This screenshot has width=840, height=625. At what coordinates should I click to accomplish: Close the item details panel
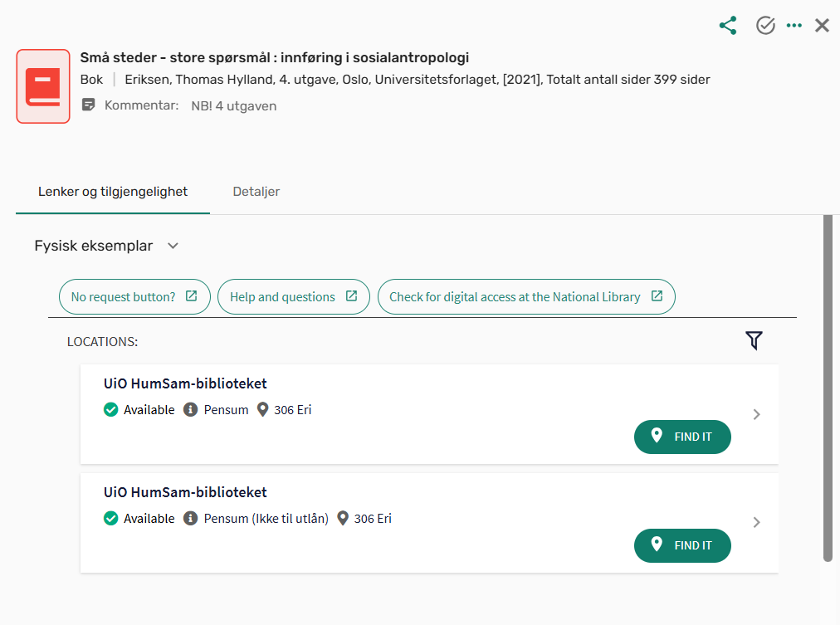click(822, 25)
